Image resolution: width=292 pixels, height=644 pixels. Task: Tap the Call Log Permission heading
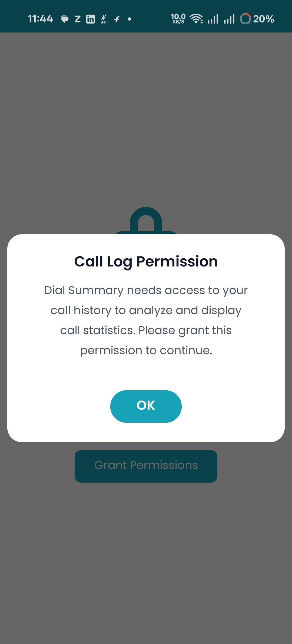pos(146,262)
